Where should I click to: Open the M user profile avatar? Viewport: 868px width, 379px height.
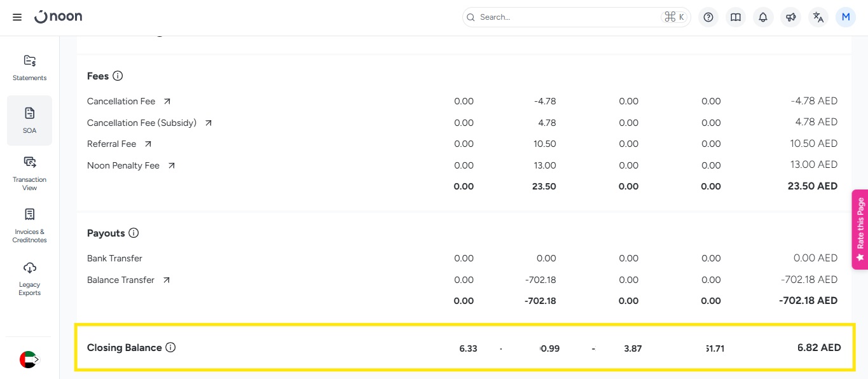click(x=846, y=17)
